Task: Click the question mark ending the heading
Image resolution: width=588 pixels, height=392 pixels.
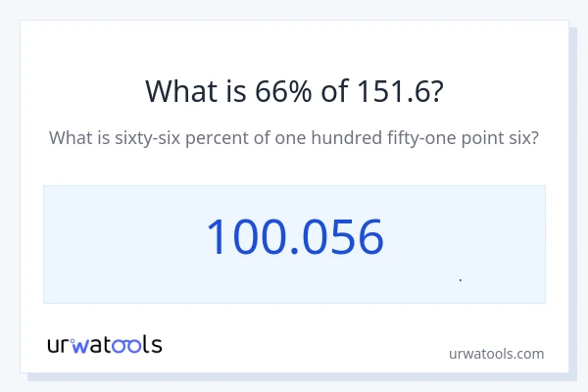Action: 435,90
